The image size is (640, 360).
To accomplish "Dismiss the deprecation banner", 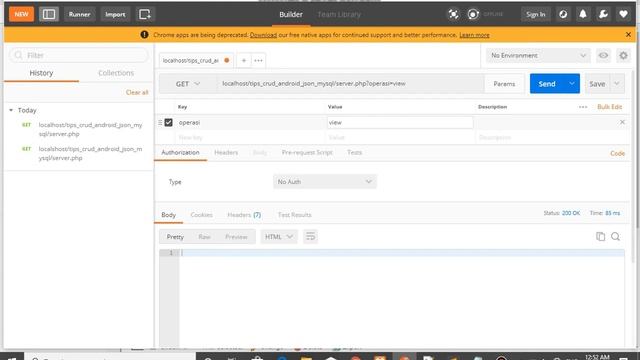I will [x=628, y=35].
